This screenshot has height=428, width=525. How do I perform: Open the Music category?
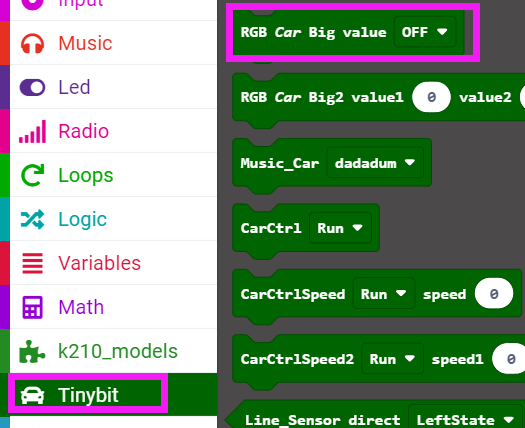click(x=108, y=43)
